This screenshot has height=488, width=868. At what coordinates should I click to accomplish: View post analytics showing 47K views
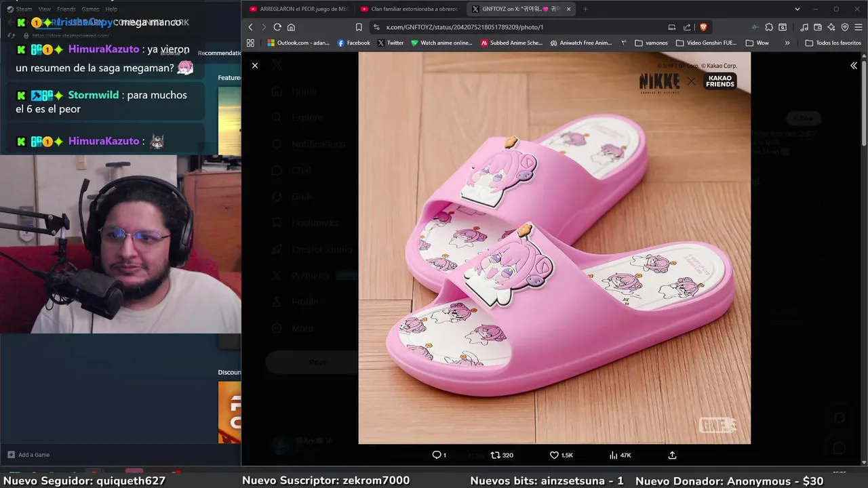620,455
